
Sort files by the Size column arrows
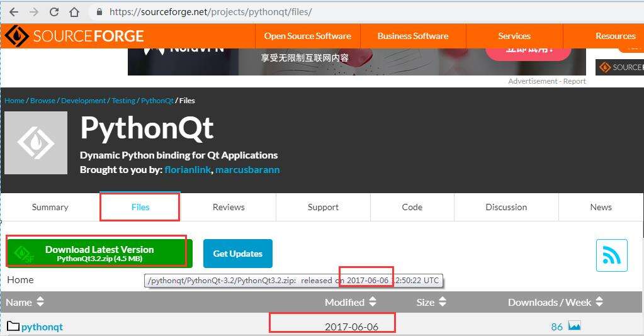(x=443, y=302)
